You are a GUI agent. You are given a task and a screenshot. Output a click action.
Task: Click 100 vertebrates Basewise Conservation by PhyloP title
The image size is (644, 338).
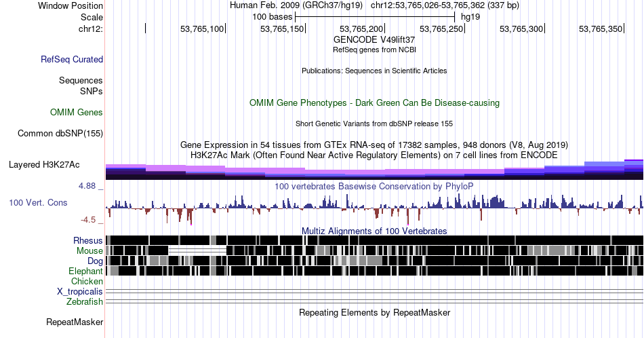(x=374, y=186)
